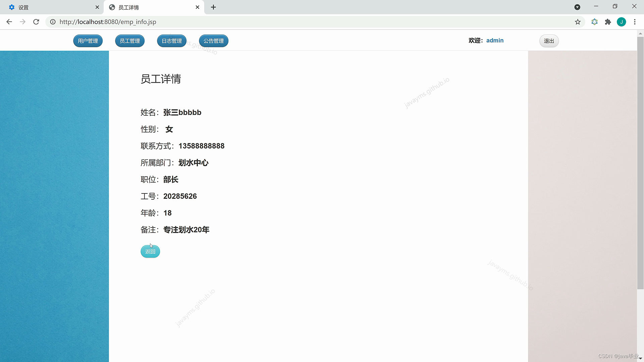Restore down the browser window
Image resolution: width=644 pixels, height=362 pixels.
(x=615, y=6)
